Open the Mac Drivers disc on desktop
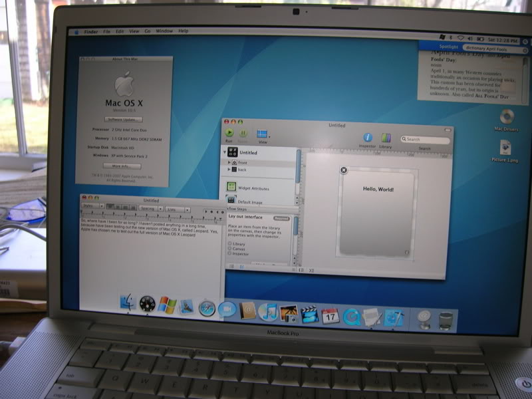This screenshot has height=399, width=532. [507, 120]
